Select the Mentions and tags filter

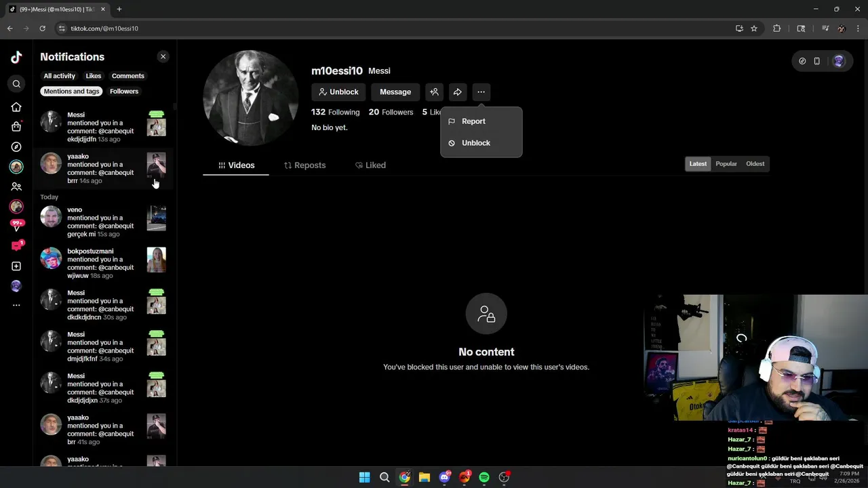[x=72, y=91]
